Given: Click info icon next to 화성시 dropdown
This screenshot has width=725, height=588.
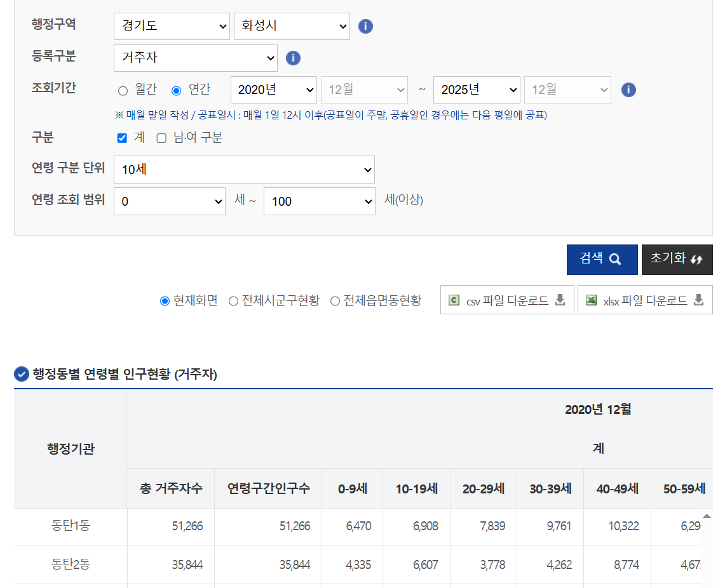Looking at the screenshot, I should 365,26.
